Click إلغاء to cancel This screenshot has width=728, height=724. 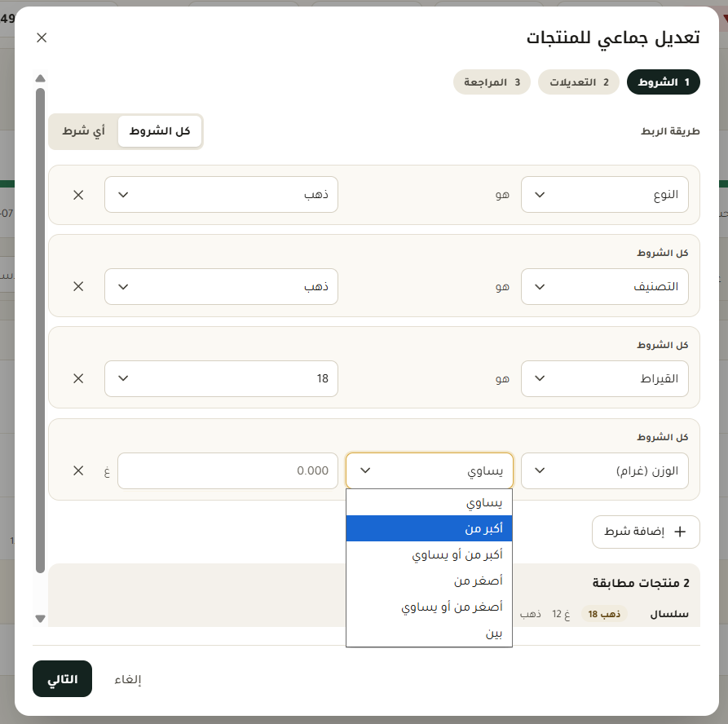[128, 679]
